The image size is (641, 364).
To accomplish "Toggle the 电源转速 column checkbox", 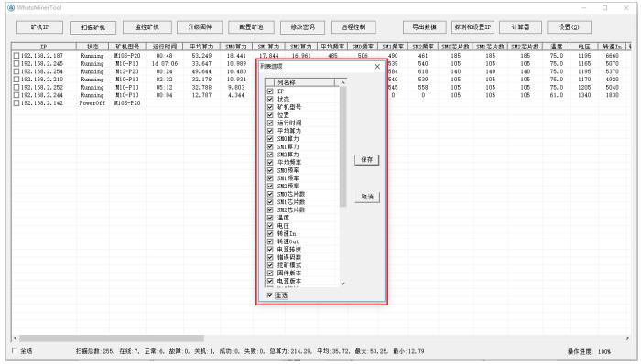I will [270, 249].
